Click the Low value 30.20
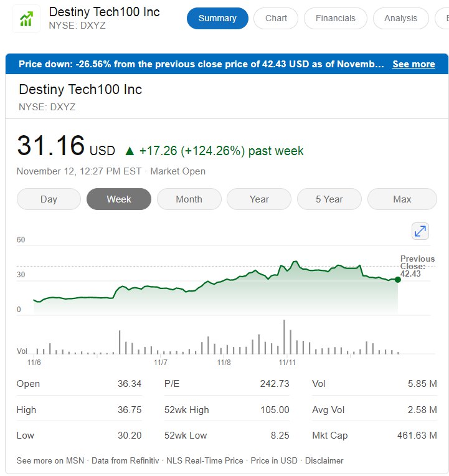 coord(130,436)
